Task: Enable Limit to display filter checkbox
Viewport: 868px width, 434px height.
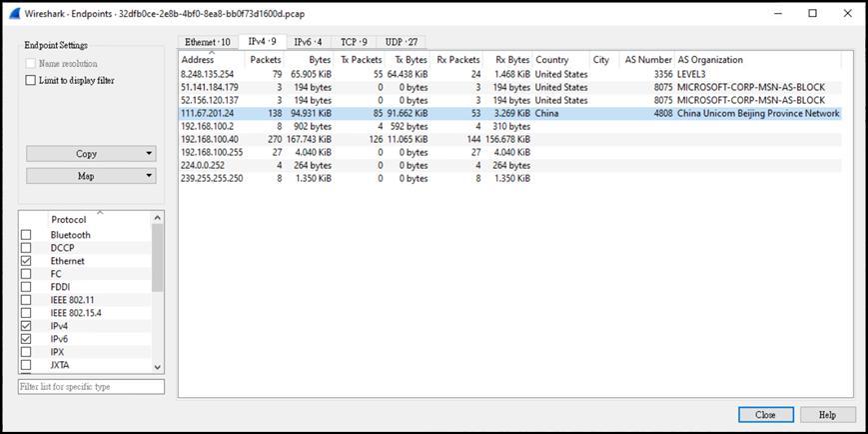Action: pyautogui.click(x=30, y=80)
